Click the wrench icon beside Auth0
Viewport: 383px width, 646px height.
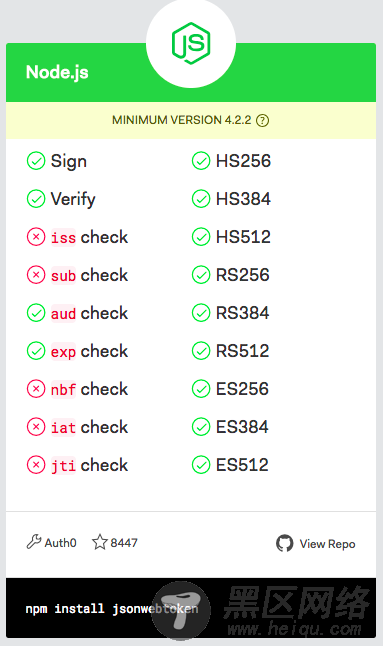(34, 542)
